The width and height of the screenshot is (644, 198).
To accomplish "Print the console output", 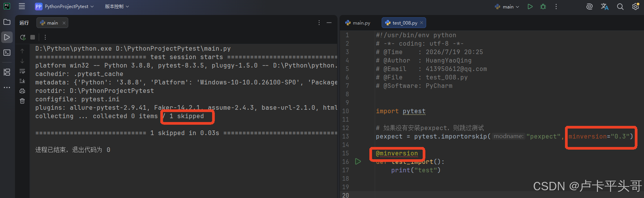I will coord(22,91).
